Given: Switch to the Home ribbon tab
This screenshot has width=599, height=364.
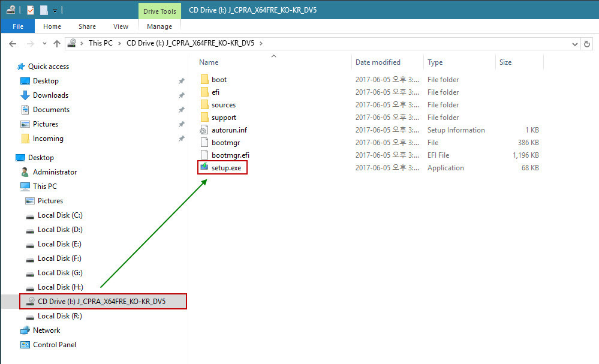Looking at the screenshot, I should click(52, 26).
